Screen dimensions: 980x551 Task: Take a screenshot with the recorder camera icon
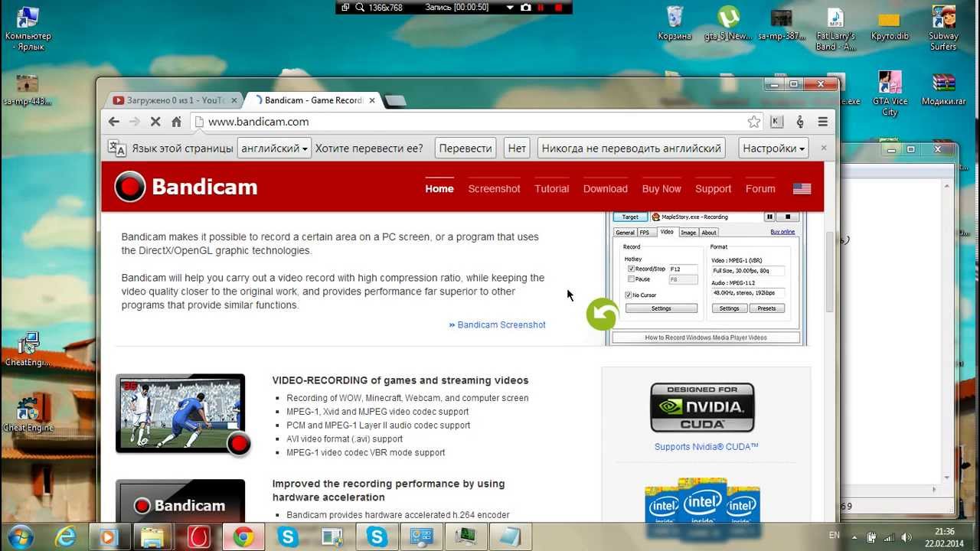(525, 8)
